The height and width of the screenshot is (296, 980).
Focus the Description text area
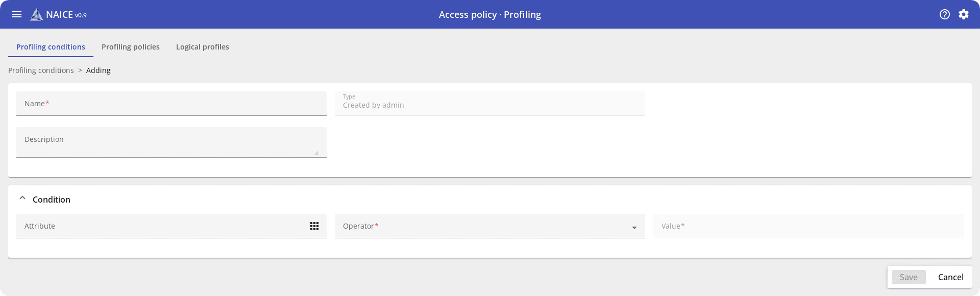click(x=166, y=142)
